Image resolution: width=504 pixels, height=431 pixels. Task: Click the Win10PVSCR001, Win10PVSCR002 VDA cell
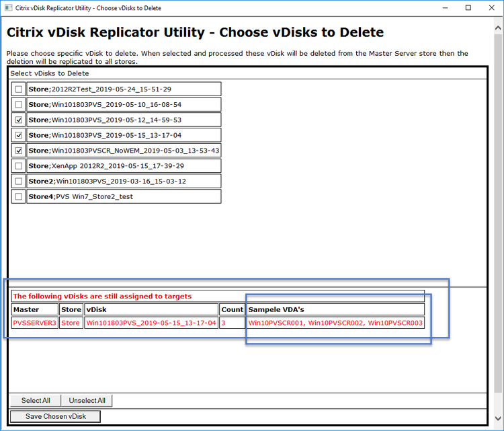[x=335, y=323]
